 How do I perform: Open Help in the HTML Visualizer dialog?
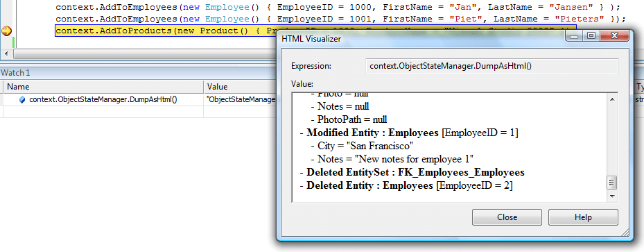tap(583, 217)
